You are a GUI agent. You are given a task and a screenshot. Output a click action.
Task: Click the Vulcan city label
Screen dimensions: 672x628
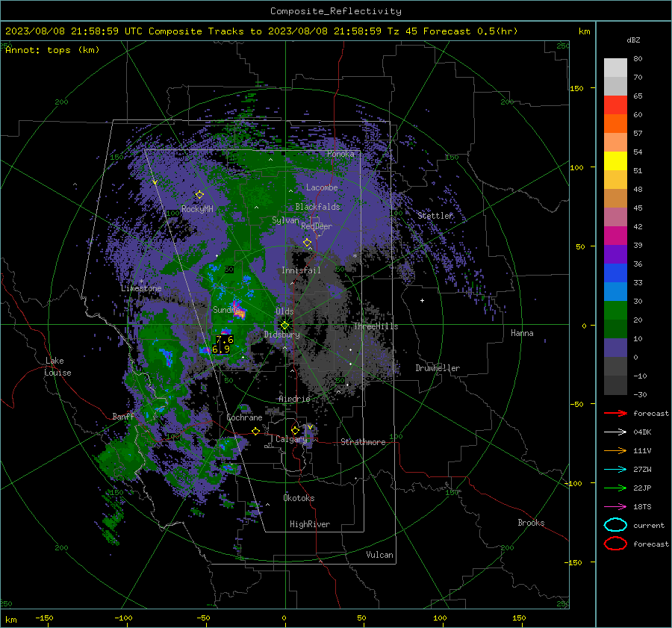coord(380,555)
